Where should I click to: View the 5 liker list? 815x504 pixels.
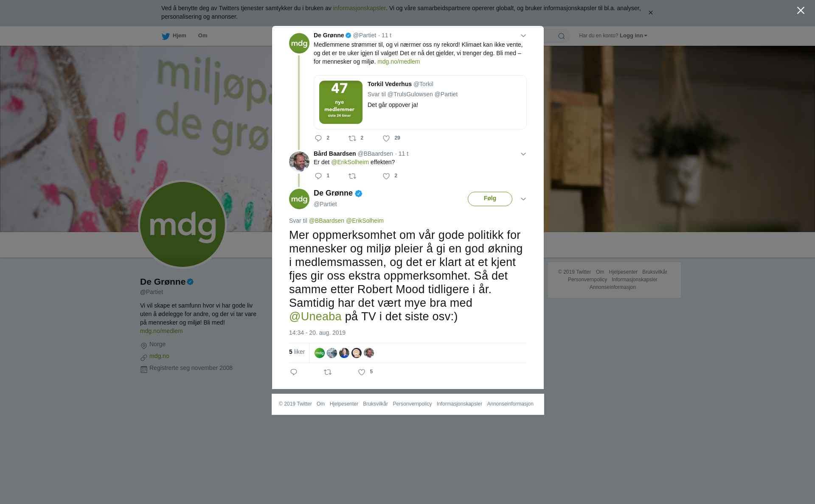pyautogui.click(x=297, y=352)
